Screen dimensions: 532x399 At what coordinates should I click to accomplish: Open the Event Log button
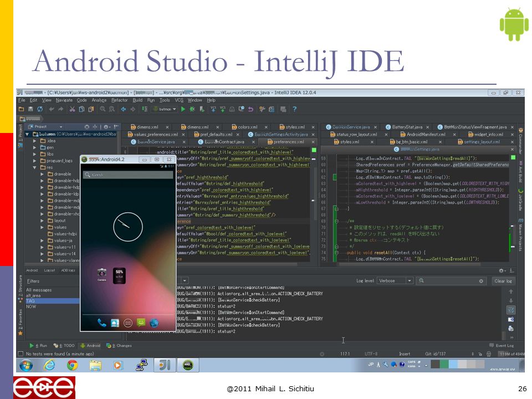(502, 346)
